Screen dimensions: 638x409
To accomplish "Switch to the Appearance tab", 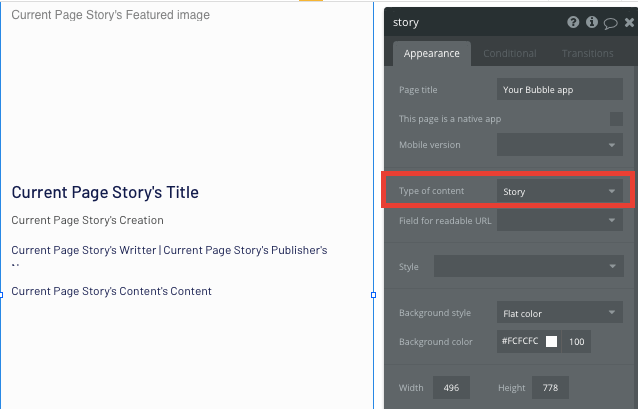I will 432,53.
